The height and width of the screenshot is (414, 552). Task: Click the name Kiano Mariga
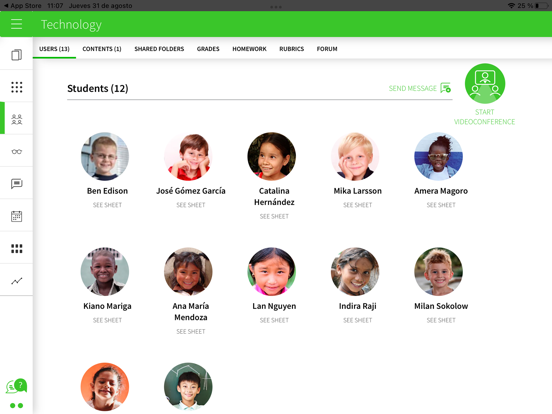(107, 306)
